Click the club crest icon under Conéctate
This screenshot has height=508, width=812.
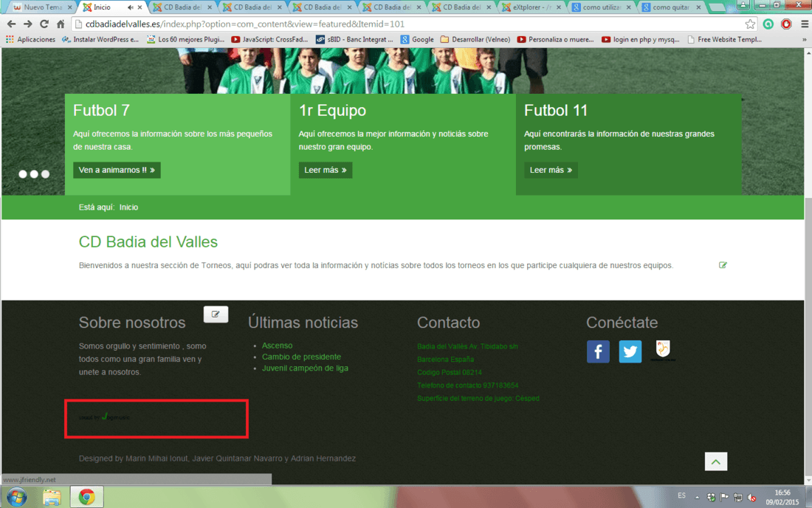click(663, 351)
